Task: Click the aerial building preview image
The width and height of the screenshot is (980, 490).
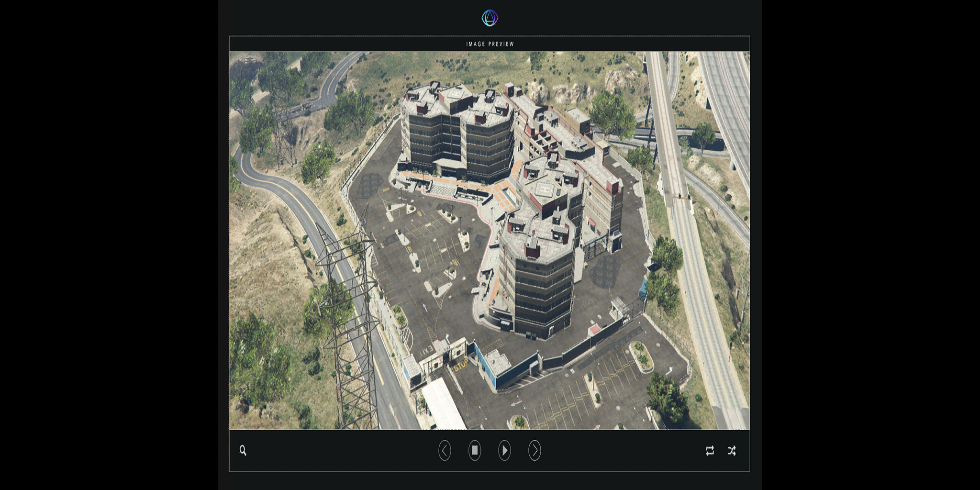Action: pyautogui.click(x=490, y=240)
